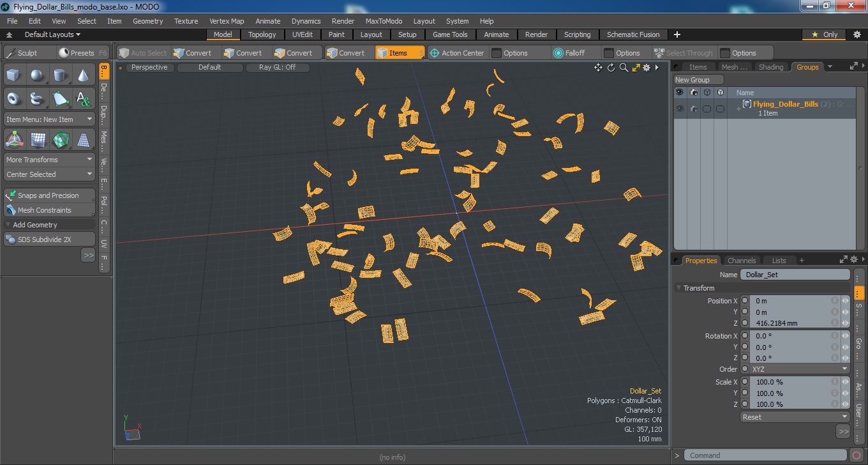Select the Cube primitive tool
The width and height of the screenshot is (868, 465).
point(13,76)
